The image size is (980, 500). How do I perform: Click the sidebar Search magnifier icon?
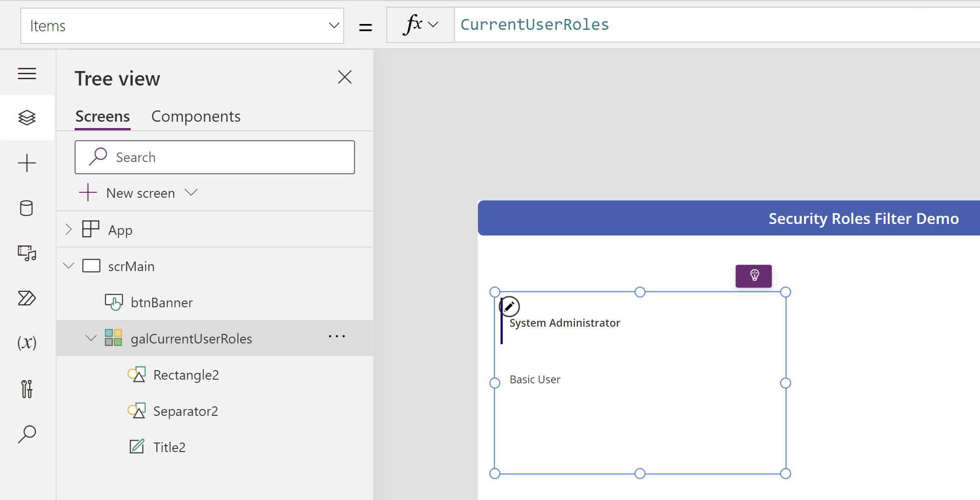tap(27, 433)
